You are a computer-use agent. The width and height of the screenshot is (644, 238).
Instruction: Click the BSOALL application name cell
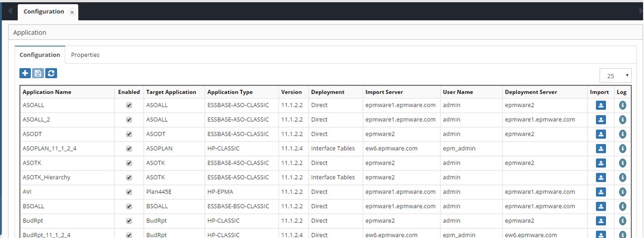click(x=68, y=206)
